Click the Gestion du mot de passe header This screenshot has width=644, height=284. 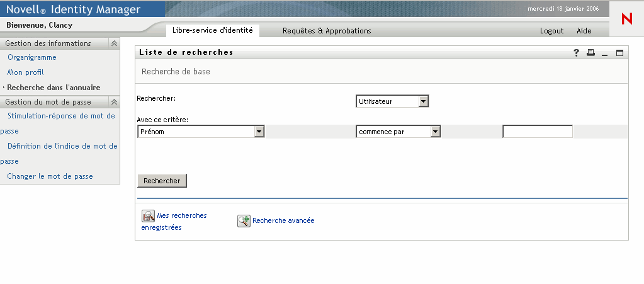[48, 102]
